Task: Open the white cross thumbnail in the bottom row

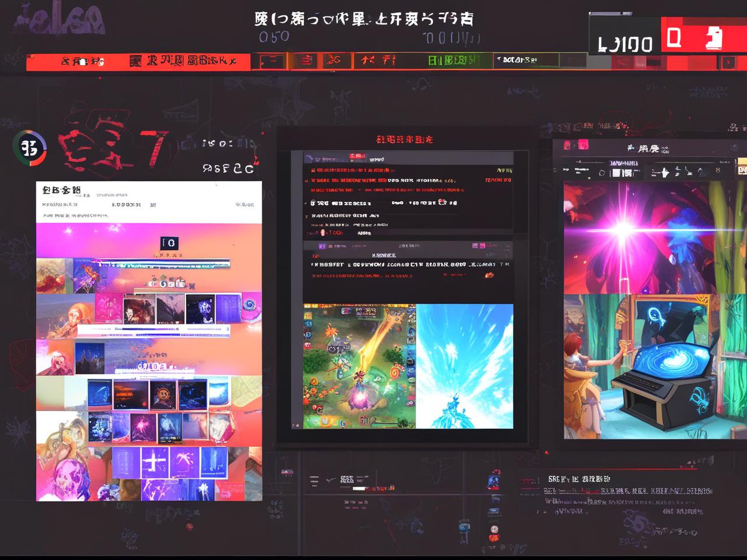Action: pyautogui.click(x=155, y=463)
